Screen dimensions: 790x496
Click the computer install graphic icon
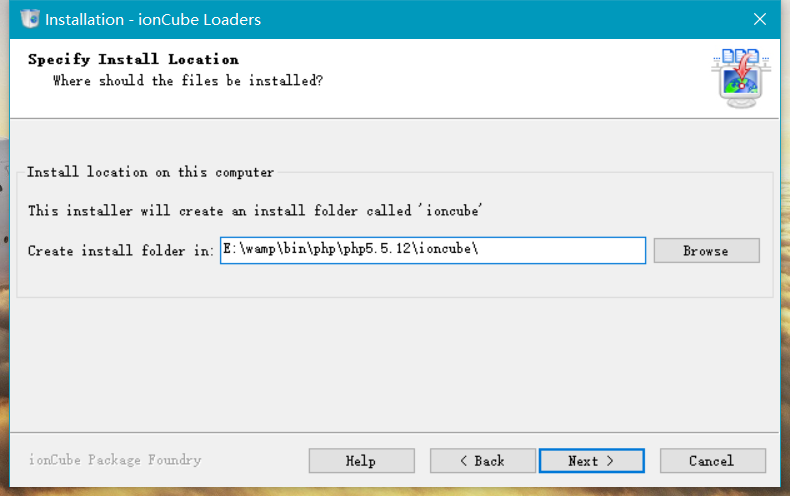(741, 78)
